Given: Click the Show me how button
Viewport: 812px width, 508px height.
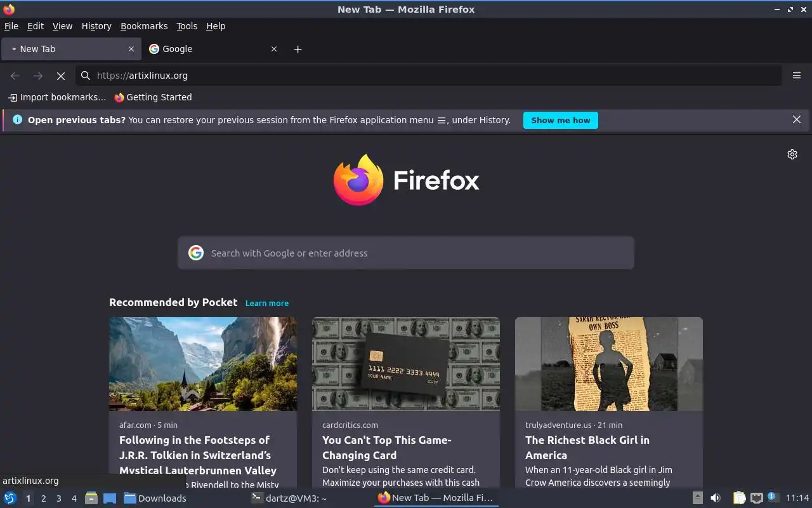Looking at the screenshot, I should point(561,120).
